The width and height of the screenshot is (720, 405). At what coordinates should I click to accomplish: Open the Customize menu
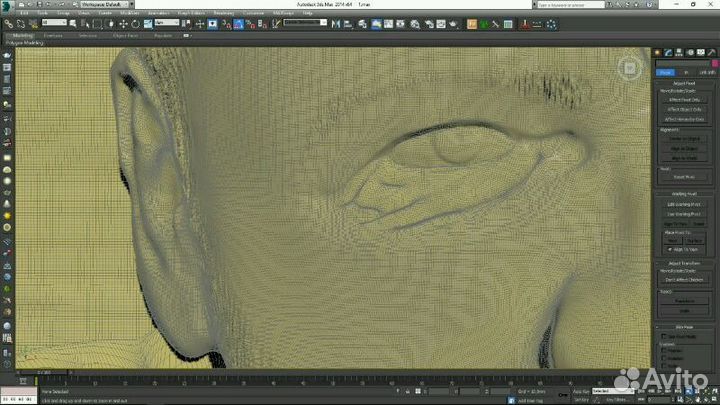point(253,13)
